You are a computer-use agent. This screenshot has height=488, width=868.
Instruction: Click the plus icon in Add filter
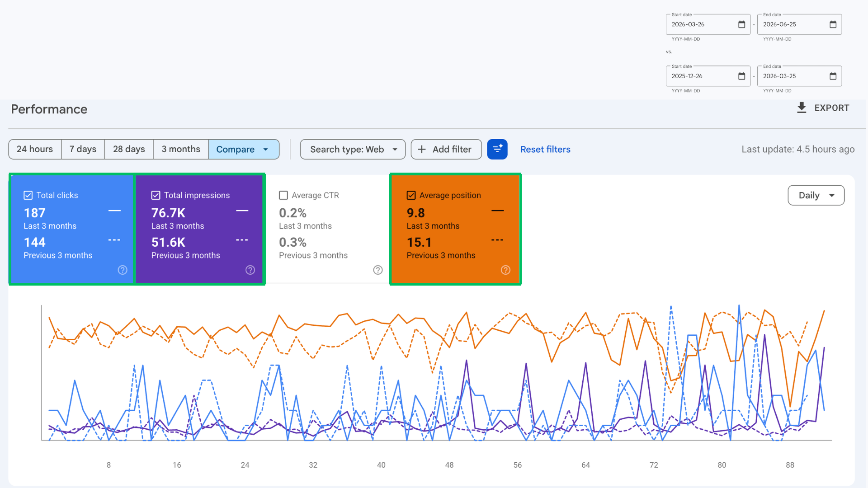point(421,149)
